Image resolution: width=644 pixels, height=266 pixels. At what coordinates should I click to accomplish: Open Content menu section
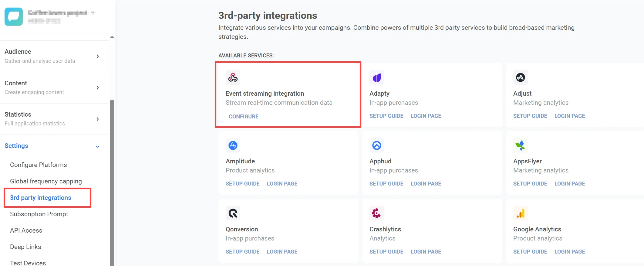coord(55,88)
